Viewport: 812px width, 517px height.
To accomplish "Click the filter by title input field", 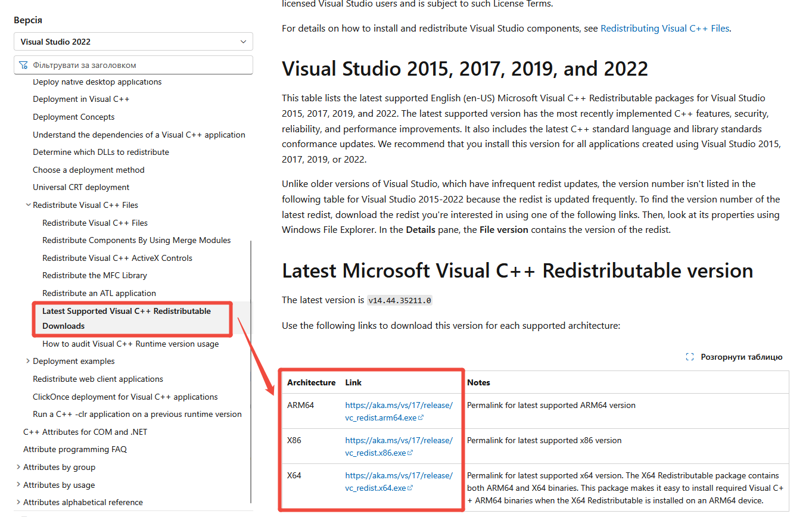I will 133,65.
